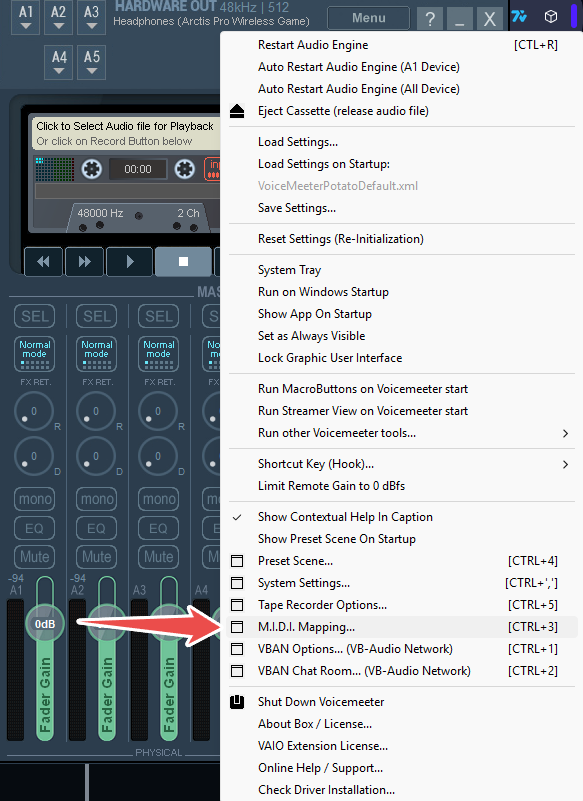Click the cassette level meter grid
The image size is (583, 801).
tap(55, 169)
